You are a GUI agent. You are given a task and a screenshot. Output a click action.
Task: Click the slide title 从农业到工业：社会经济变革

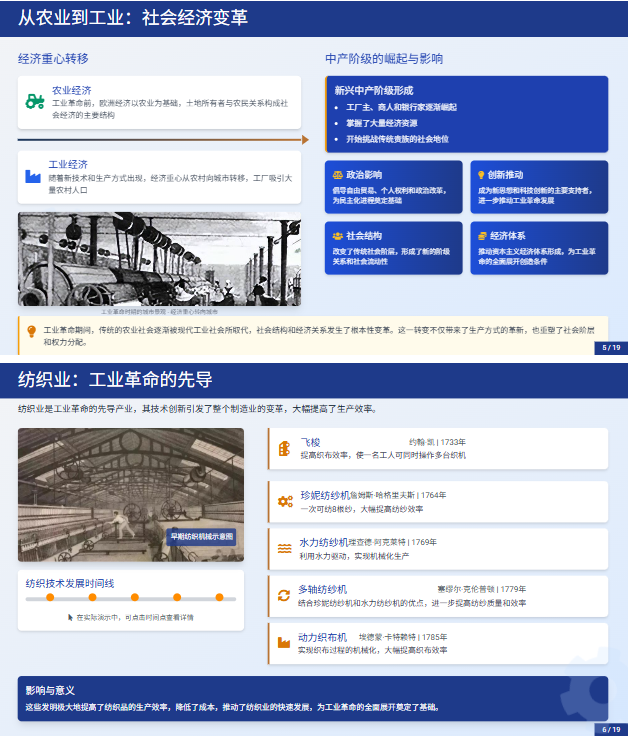pos(133,17)
